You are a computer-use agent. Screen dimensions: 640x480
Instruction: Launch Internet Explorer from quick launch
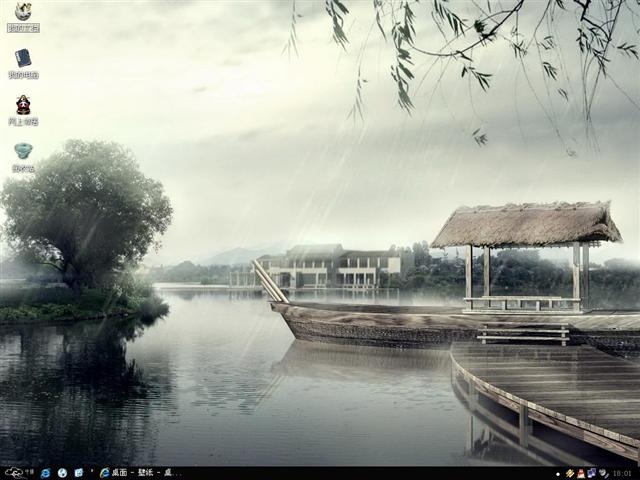(x=46, y=473)
